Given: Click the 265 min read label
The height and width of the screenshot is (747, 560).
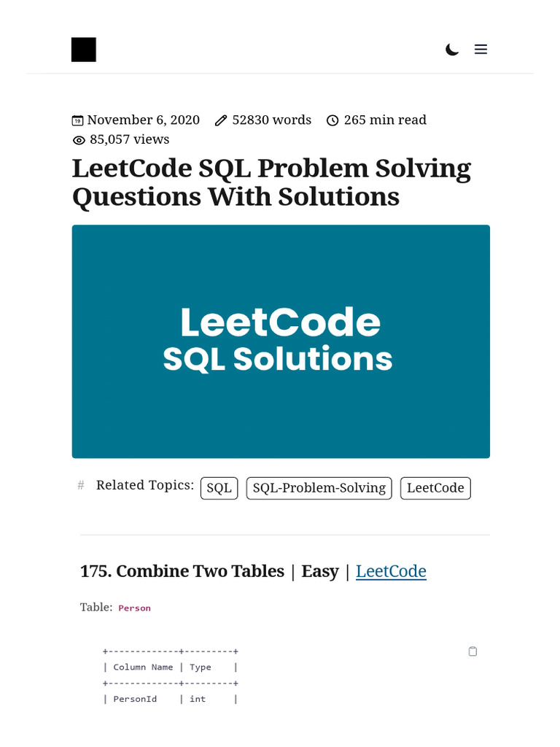Looking at the screenshot, I should 385,120.
